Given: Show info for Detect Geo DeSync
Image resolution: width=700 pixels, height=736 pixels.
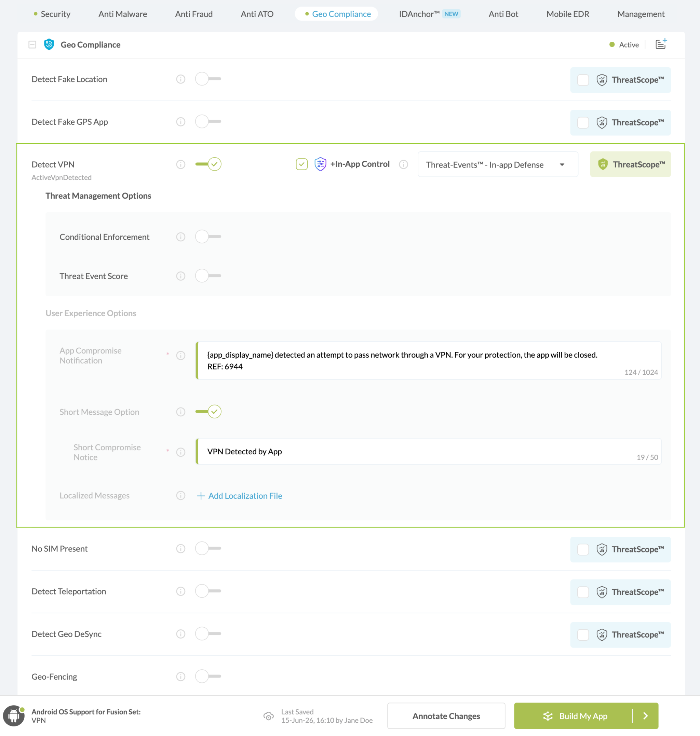Looking at the screenshot, I should click(180, 634).
